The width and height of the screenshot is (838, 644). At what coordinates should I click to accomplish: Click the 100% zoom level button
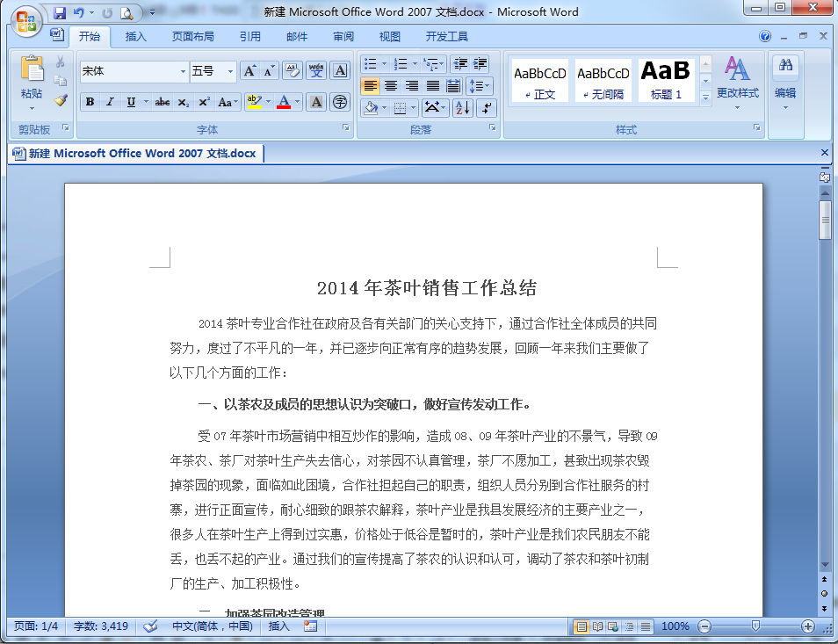675,626
